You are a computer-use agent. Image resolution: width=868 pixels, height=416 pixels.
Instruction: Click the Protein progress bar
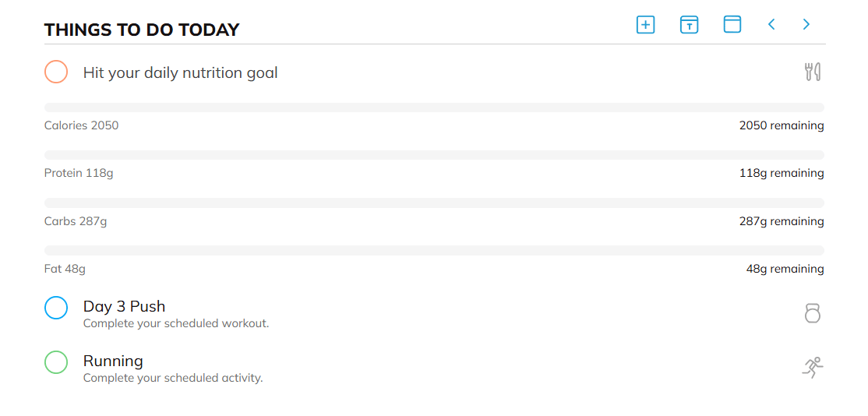tap(434, 155)
